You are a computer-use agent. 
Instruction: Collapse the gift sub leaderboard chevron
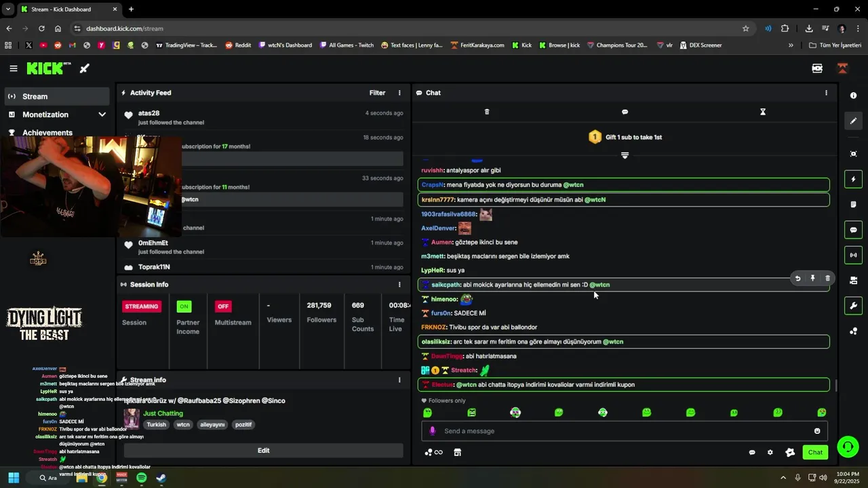tap(625, 155)
